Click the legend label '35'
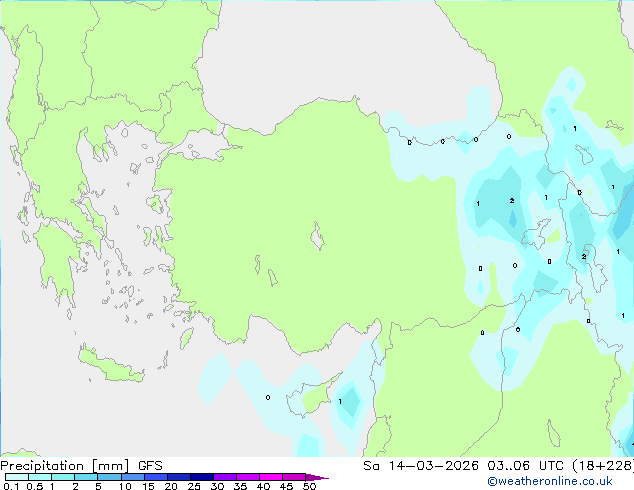This screenshot has width=634, height=490. pyautogui.click(x=240, y=486)
